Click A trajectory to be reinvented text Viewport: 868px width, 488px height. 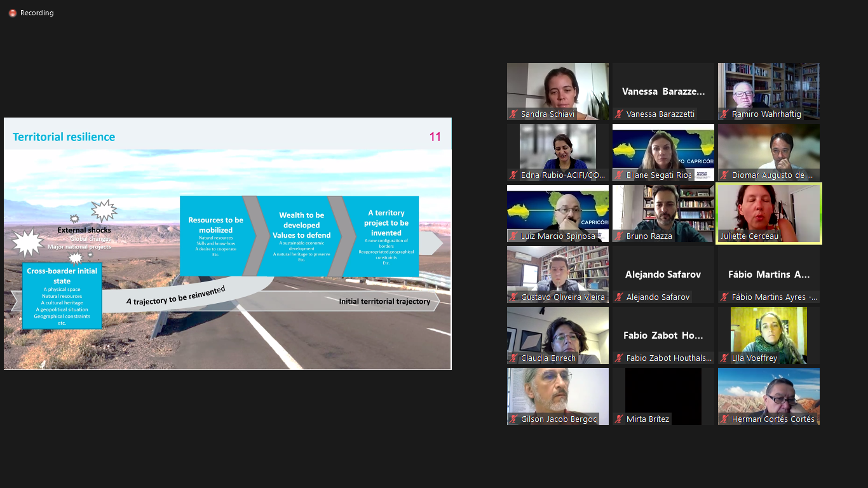pyautogui.click(x=175, y=295)
